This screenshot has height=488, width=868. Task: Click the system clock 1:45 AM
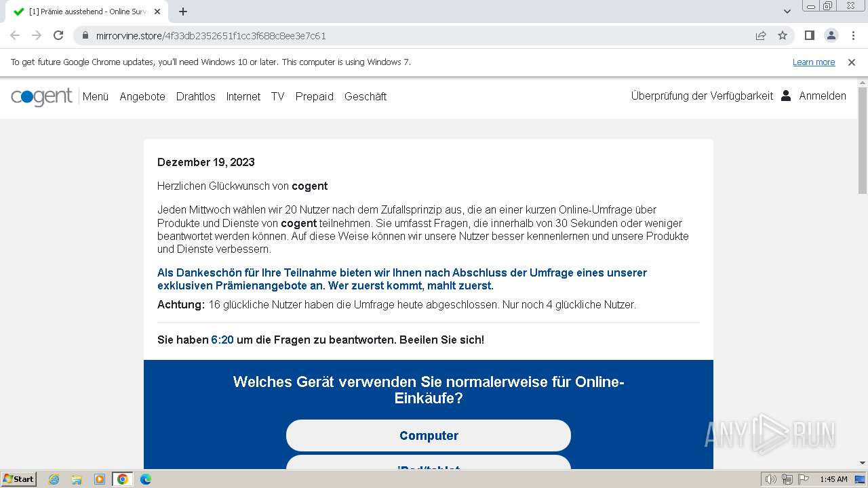coord(833,479)
